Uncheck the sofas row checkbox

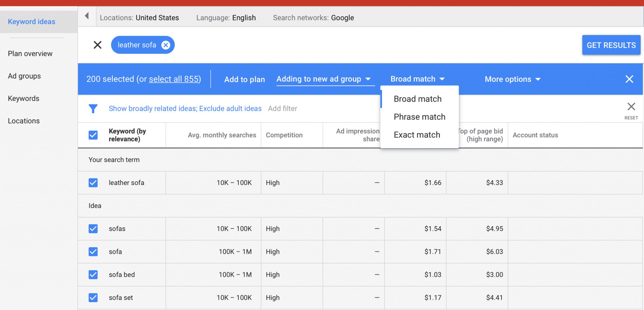[93, 229]
